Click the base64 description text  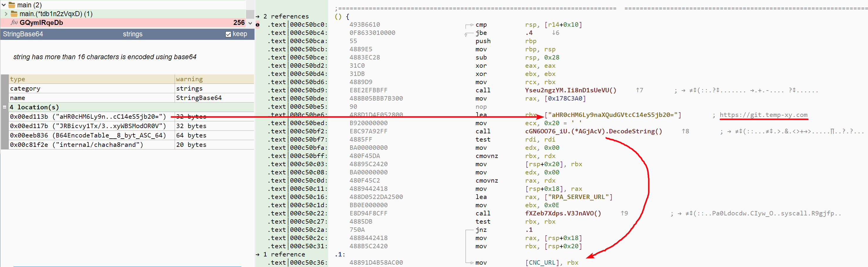click(105, 57)
